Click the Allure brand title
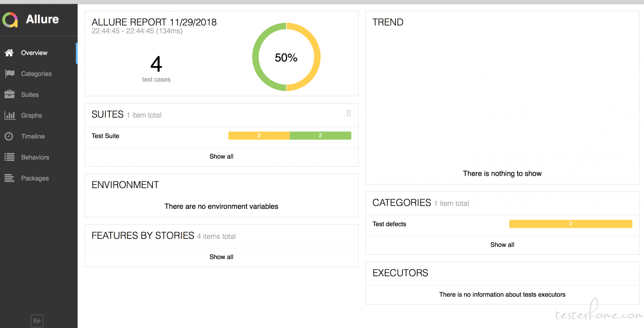This screenshot has width=644, height=328. click(42, 19)
